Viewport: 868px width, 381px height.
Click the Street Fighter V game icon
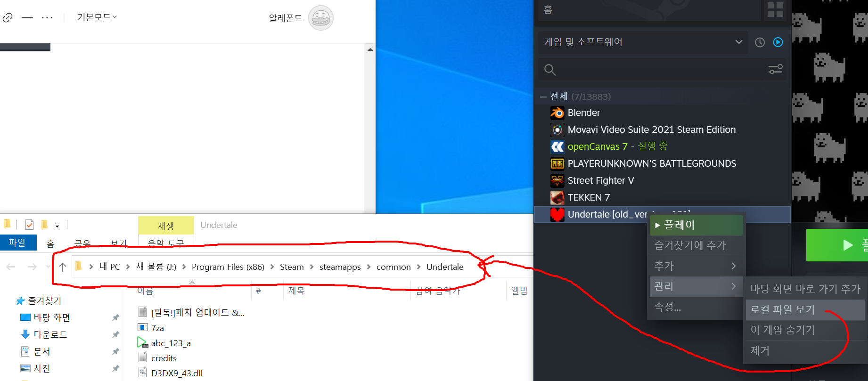(x=557, y=181)
